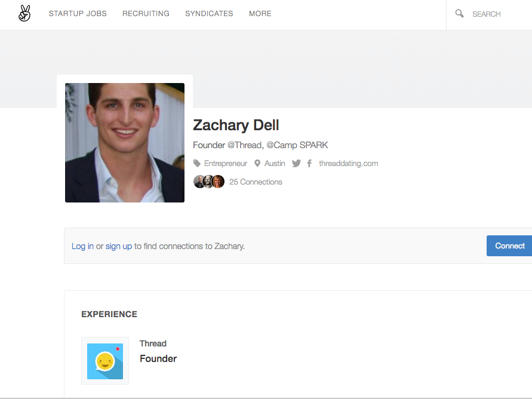Screen dimensions: 532x399
Task: Open the Recruiting menu item
Action: [x=146, y=14]
